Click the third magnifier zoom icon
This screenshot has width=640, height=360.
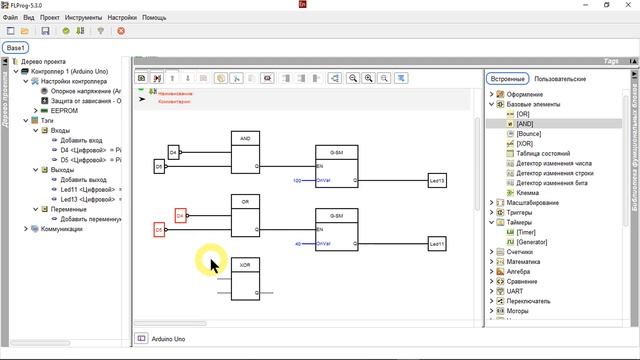[x=384, y=78]
